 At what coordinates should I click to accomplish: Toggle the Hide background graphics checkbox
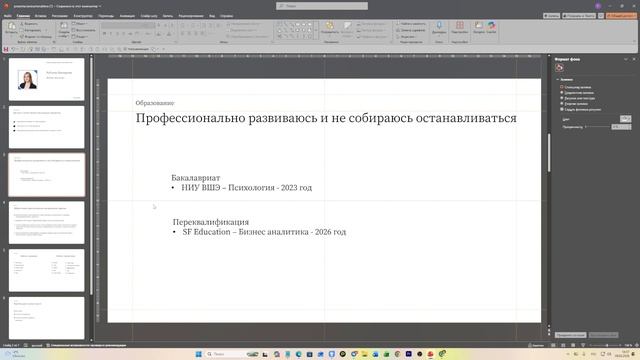coord(562,109)
